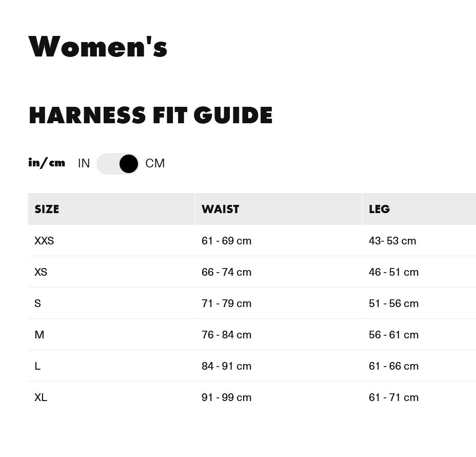Click the unit toggle knob
The height and width of the screenshot is (457, 476).
point(128,163)
